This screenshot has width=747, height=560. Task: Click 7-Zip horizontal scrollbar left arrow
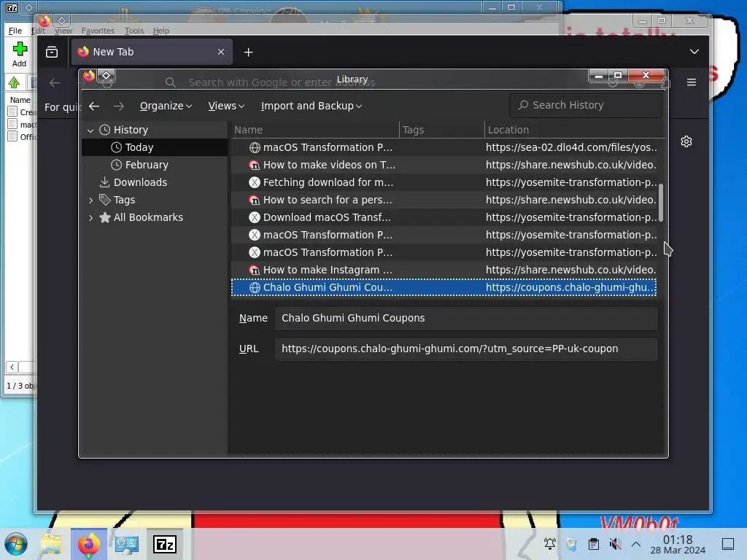click(12, 367)
